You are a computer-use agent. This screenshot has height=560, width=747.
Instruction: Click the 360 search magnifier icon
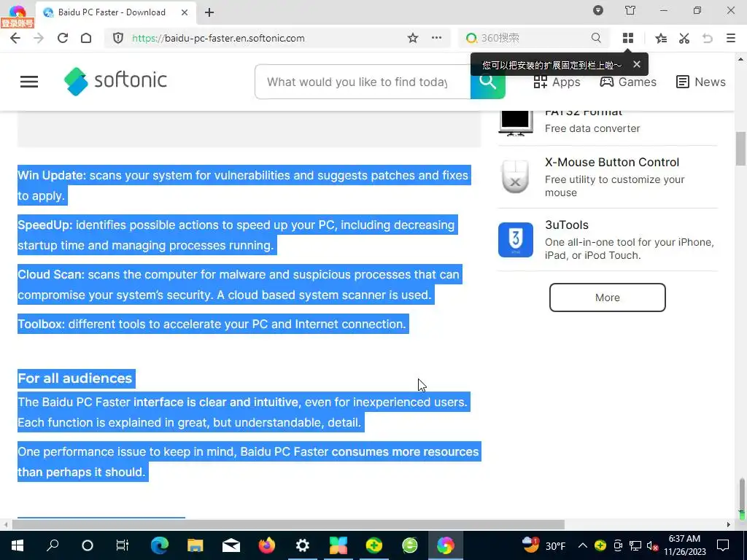(596, 38)
